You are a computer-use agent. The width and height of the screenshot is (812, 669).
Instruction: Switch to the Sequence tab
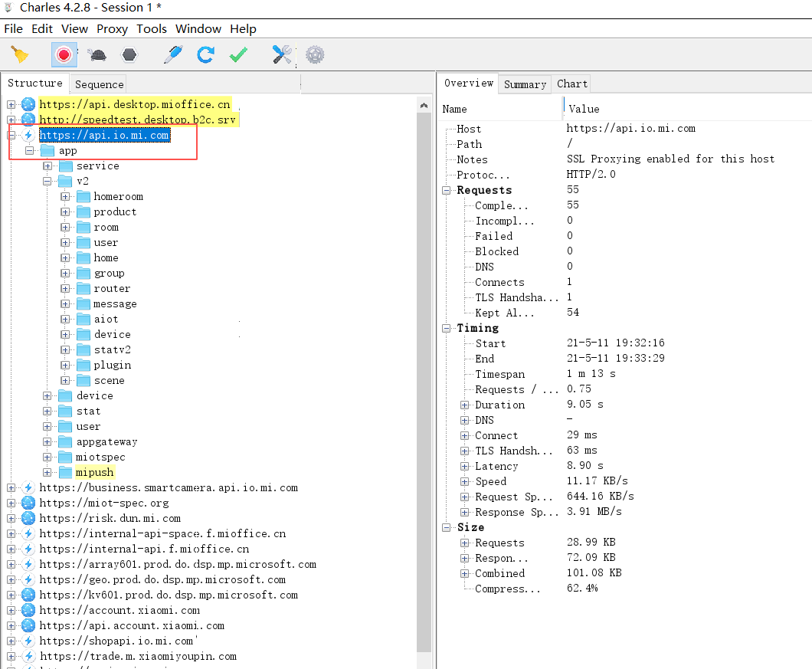pyautogui.click(x=99, y=84)
